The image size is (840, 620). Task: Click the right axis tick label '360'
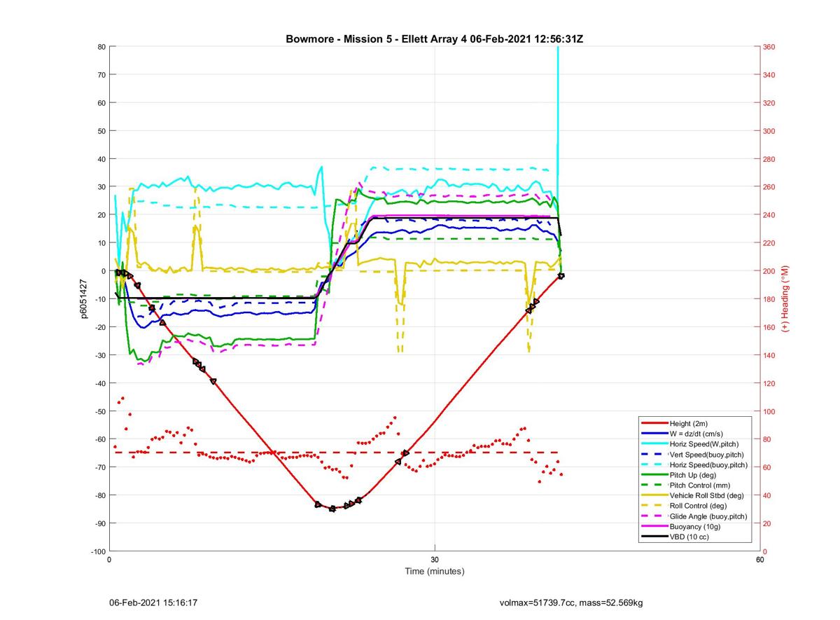pos(770,47)
